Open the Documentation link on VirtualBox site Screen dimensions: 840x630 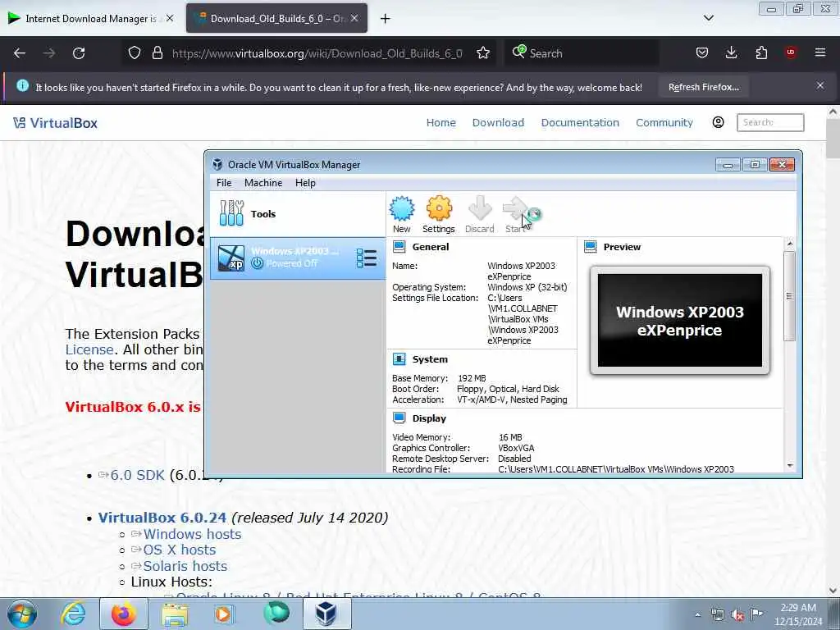pos(580,123)
